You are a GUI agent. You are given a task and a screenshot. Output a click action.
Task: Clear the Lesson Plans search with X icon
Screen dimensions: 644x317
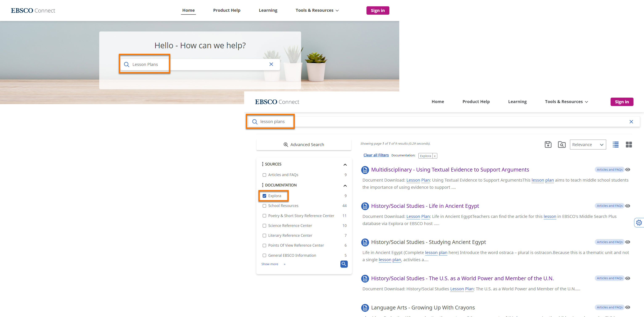[271, 64]
